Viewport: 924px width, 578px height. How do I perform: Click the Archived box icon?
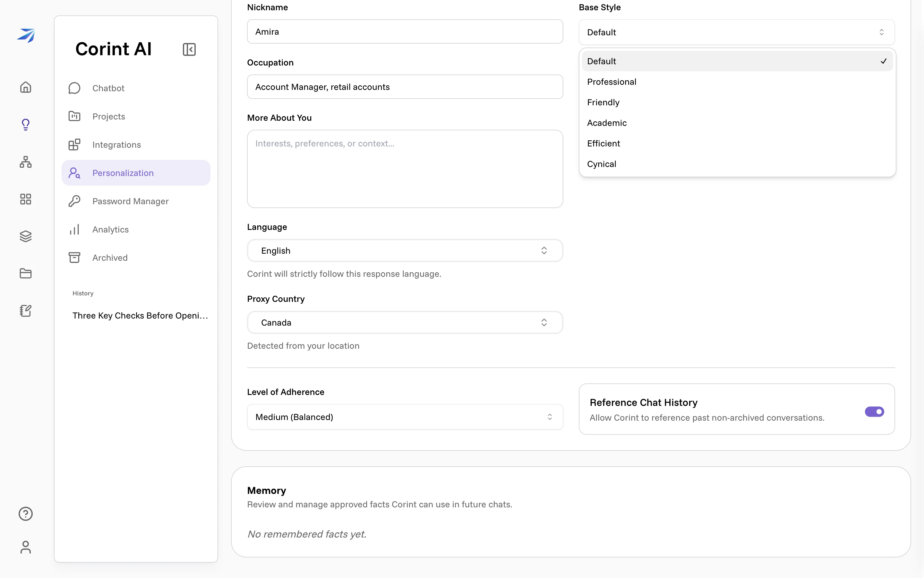tap(74, 258)
